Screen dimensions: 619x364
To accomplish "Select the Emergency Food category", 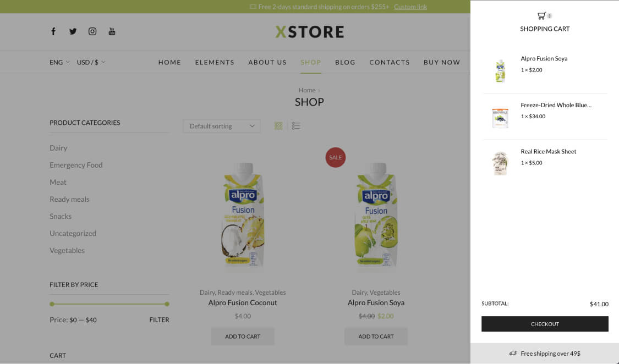I will [76, 166].
